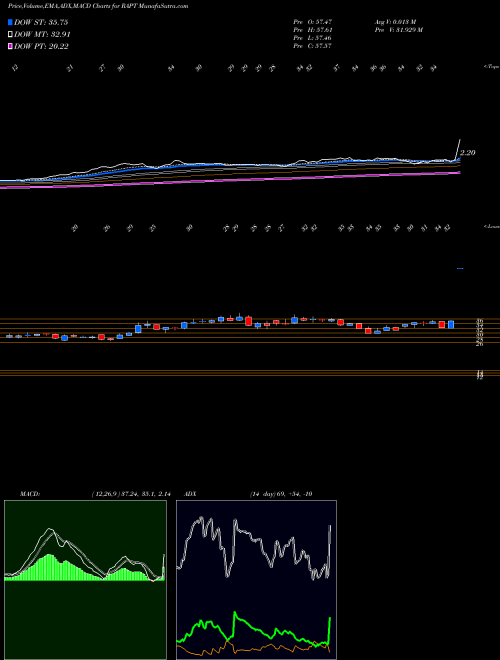This screenshot has height=660, width=500.
Task: Click the 'Pre C: 37.57' close value
Action: pyautogui.click(x=313, y=46)
